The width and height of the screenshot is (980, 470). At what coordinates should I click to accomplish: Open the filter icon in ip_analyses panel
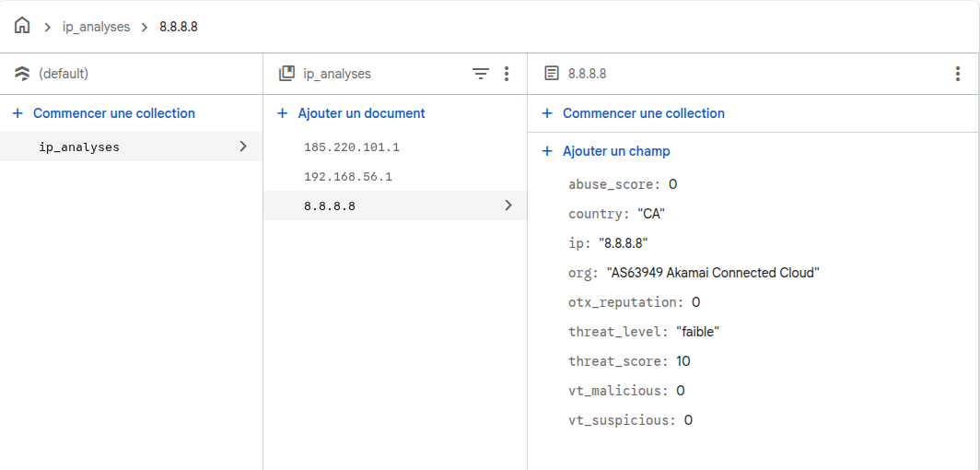(x=481, y=74)
